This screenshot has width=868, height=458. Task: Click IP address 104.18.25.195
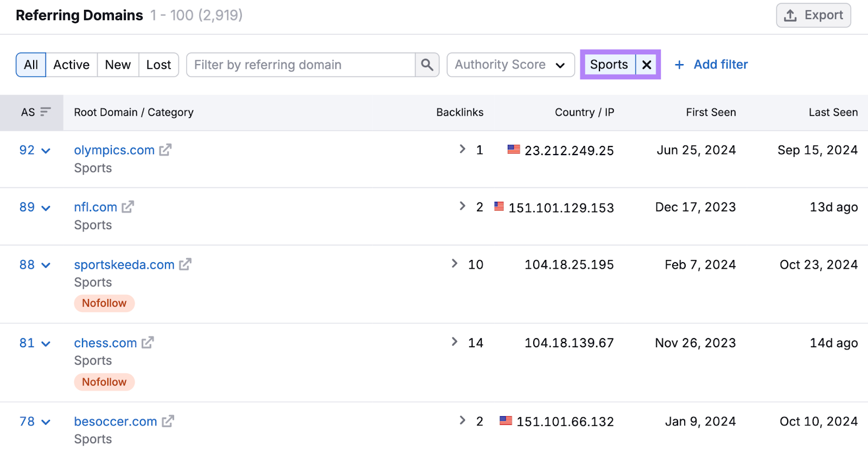coord(569,265)
